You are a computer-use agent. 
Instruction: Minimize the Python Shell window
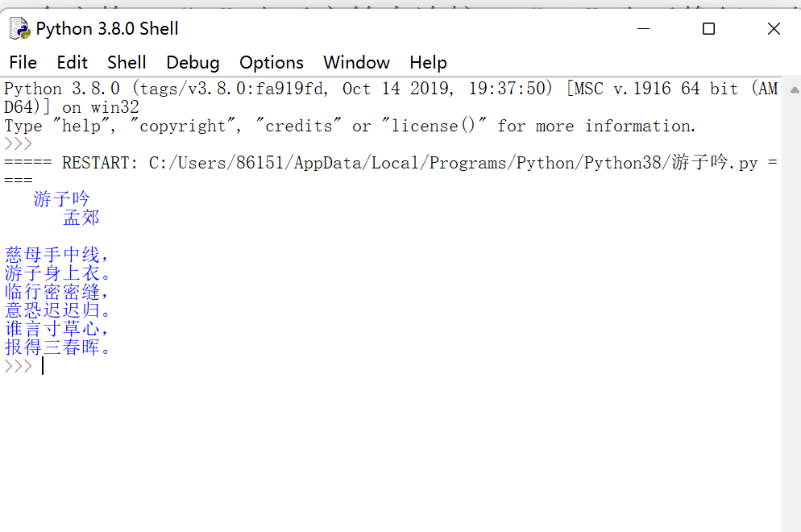[x=644, y=29]
